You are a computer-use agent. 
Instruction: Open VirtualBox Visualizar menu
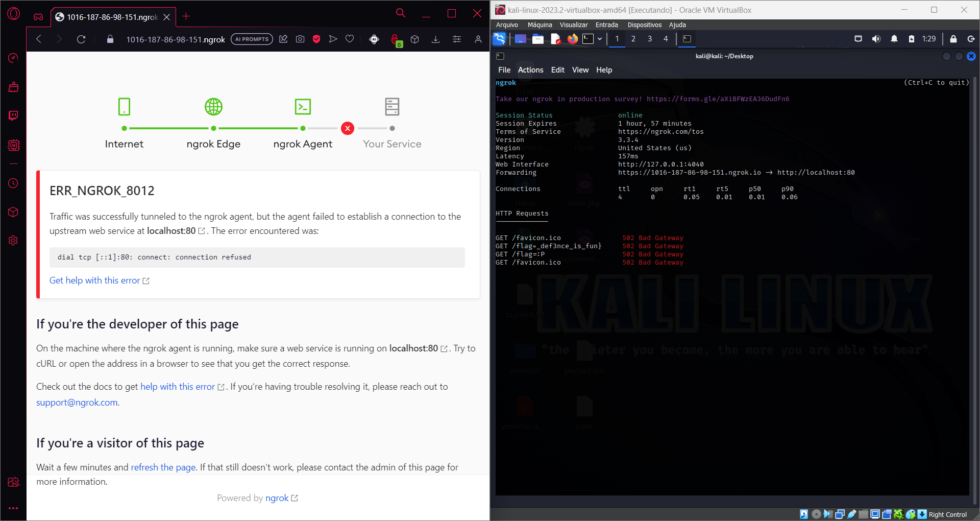[574, 25]
